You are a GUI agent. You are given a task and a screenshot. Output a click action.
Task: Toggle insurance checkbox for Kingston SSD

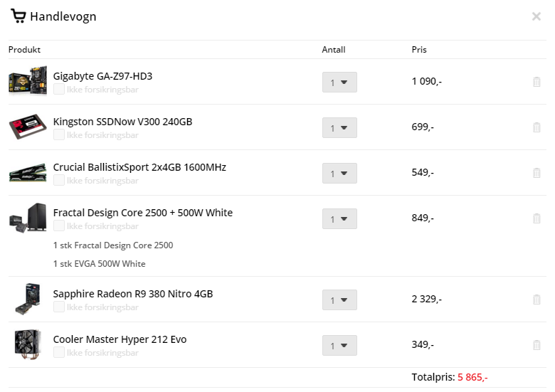tap(59, 134)
